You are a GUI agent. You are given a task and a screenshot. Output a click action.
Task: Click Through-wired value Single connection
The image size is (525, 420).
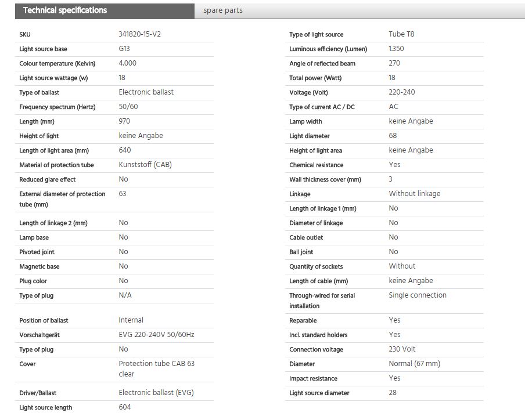coord(418,295)
